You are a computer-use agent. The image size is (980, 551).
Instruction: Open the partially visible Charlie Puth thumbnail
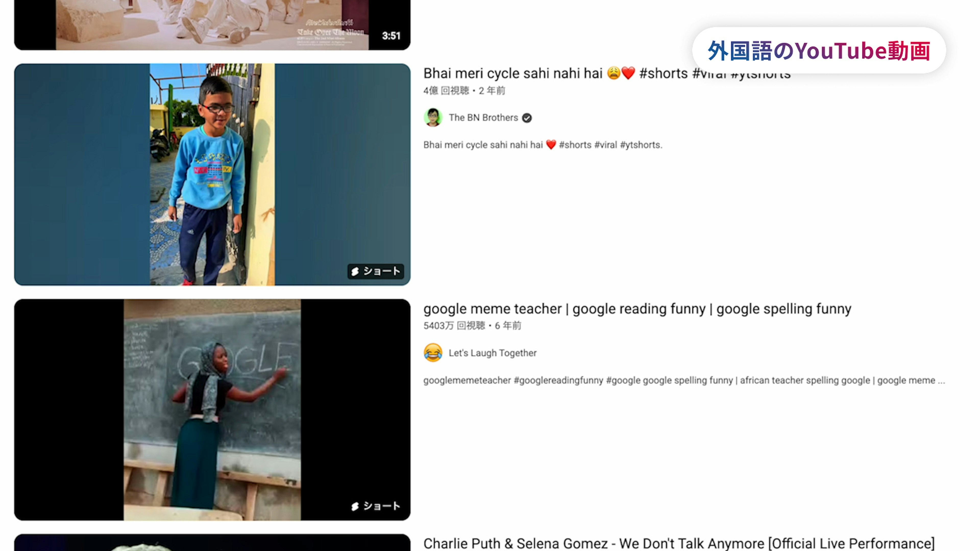pyautogui.click(x=212, y=543)
